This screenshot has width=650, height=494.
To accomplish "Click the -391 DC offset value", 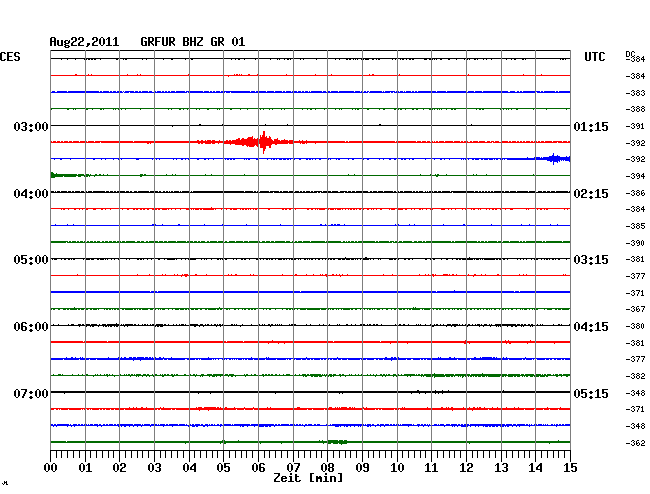I will click(x=635, y=126).
